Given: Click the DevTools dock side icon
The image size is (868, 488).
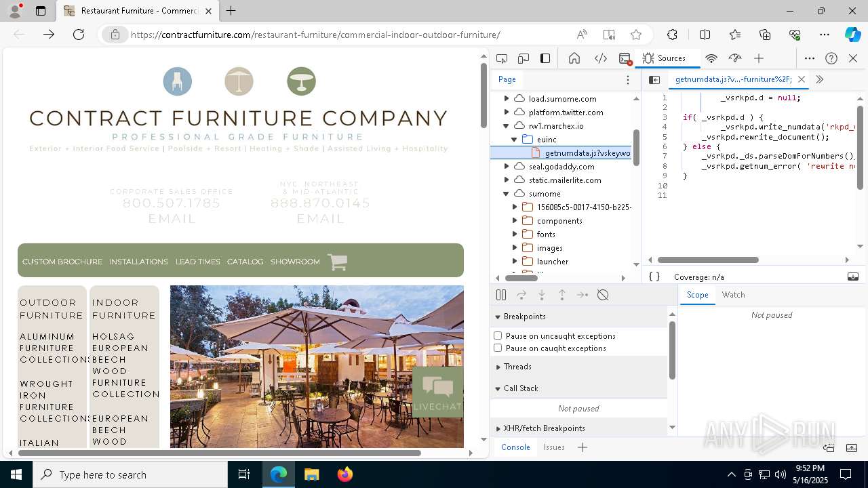Looking at the screenshot, I should coord(545,58).
